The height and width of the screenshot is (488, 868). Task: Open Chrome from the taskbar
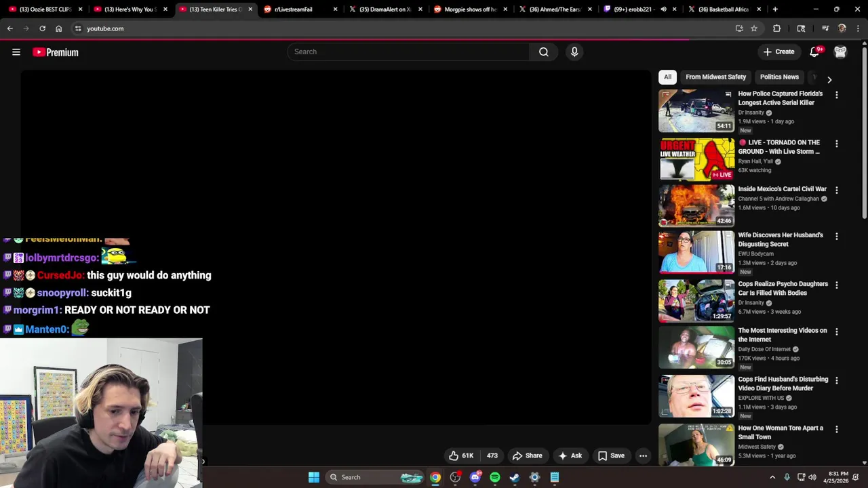pos(435,477)
